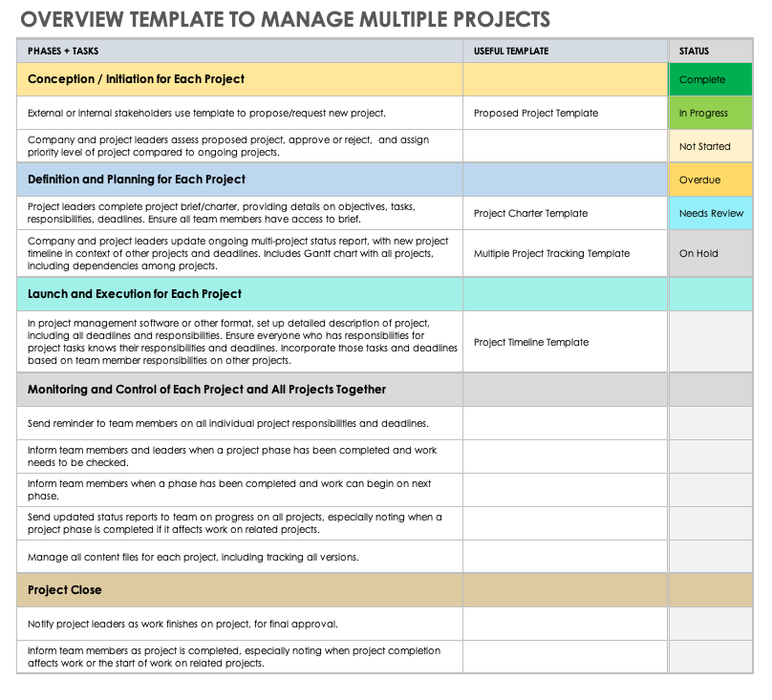This screenshot has width=772, height=700.
Task: Click status cell for 'Send reminder' row
Action: click(x=711, y=423)
